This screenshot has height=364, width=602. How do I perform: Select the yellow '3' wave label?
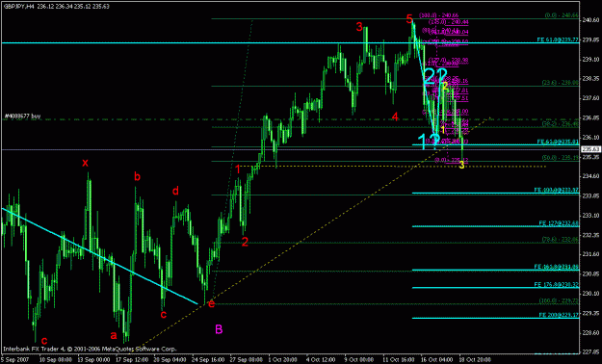(x=462, y=165)
